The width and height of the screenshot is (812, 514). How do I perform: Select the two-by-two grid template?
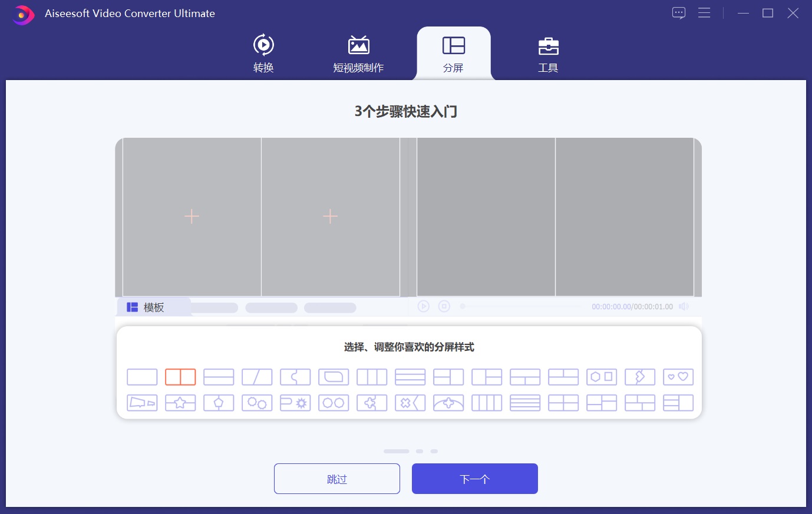[x=563, y=403]
